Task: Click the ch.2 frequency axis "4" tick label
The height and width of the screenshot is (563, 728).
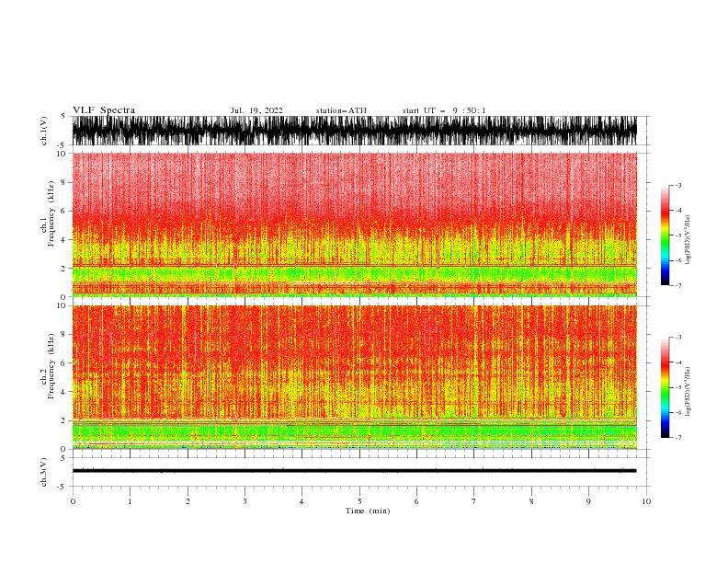Action: click(x=63, y=392)
